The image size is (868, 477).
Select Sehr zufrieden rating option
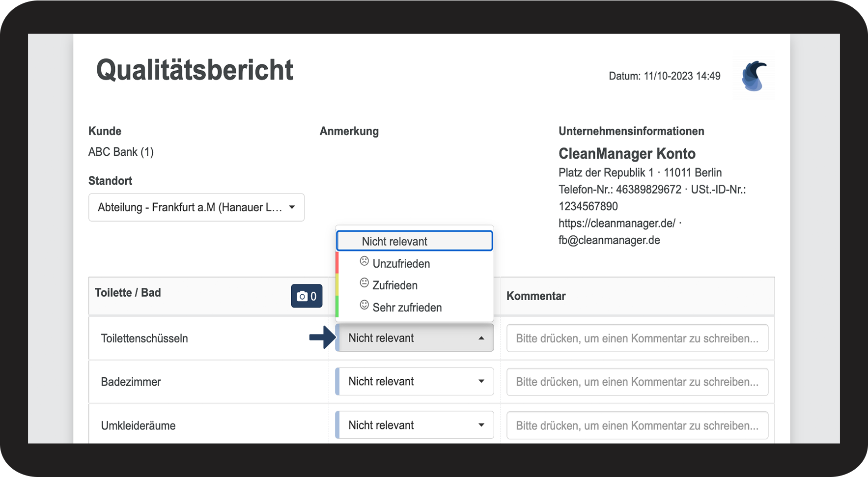tap(407, 308)
